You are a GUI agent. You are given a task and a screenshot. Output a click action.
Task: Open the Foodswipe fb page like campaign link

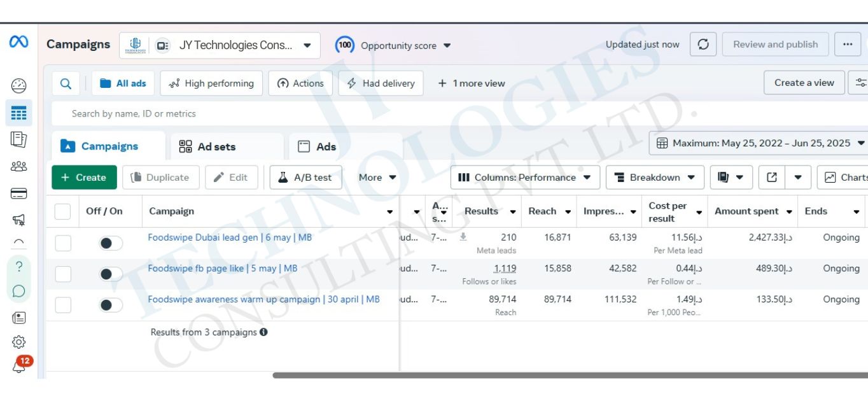pos(223,269)
